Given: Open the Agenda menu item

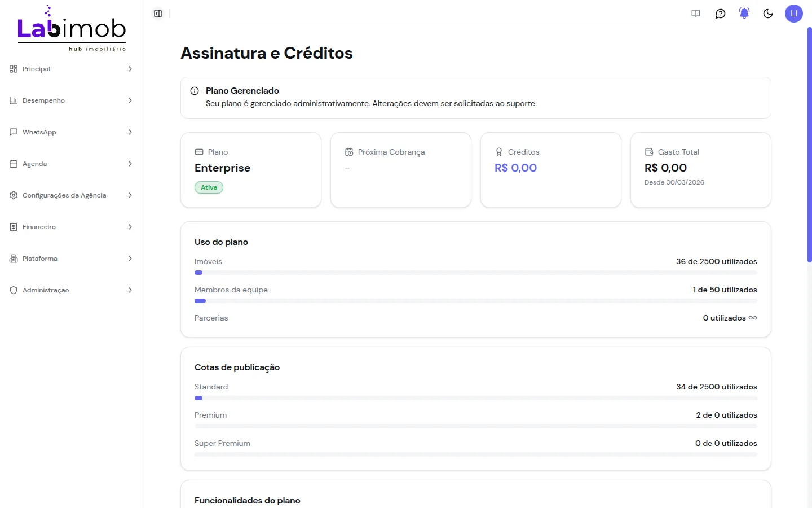Looking at the screenshot, I should [72, 164].
